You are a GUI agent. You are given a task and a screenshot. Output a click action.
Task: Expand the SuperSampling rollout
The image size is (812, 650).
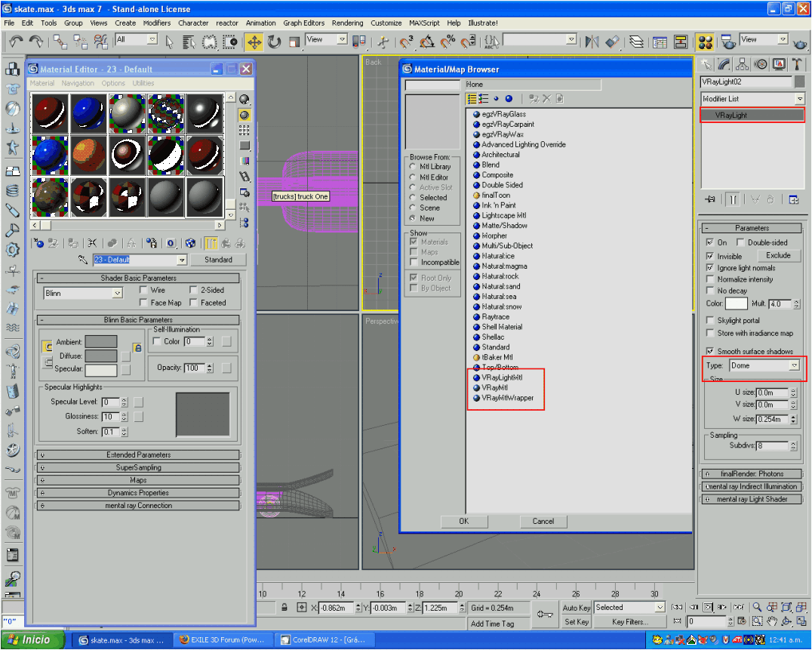coord(138,467)
